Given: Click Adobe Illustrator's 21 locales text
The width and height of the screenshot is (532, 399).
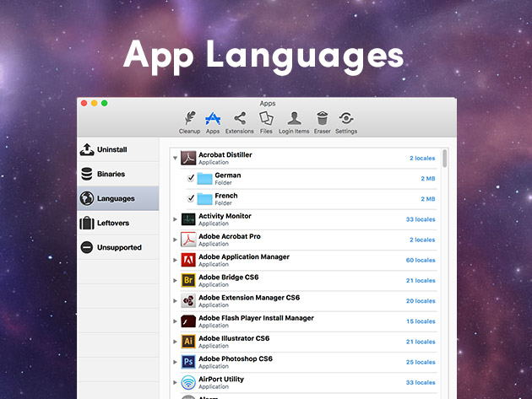Looking at the screenshot, I should click(x=421, y=342).
